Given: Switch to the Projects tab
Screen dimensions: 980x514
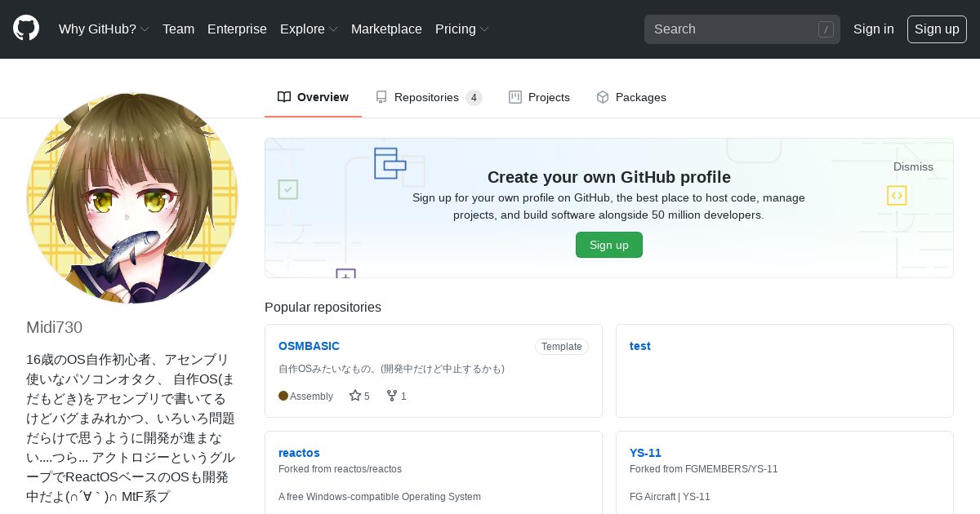Looking at the screenshot, I should [x=539, y=97].
